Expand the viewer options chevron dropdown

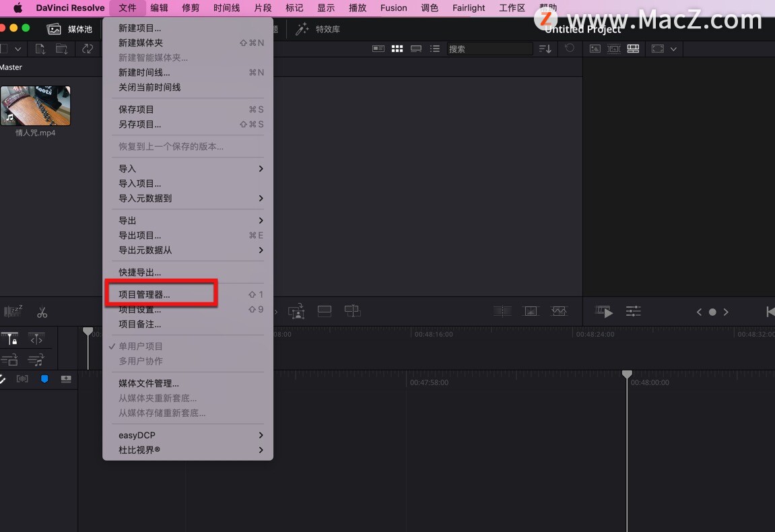(673, 49)
